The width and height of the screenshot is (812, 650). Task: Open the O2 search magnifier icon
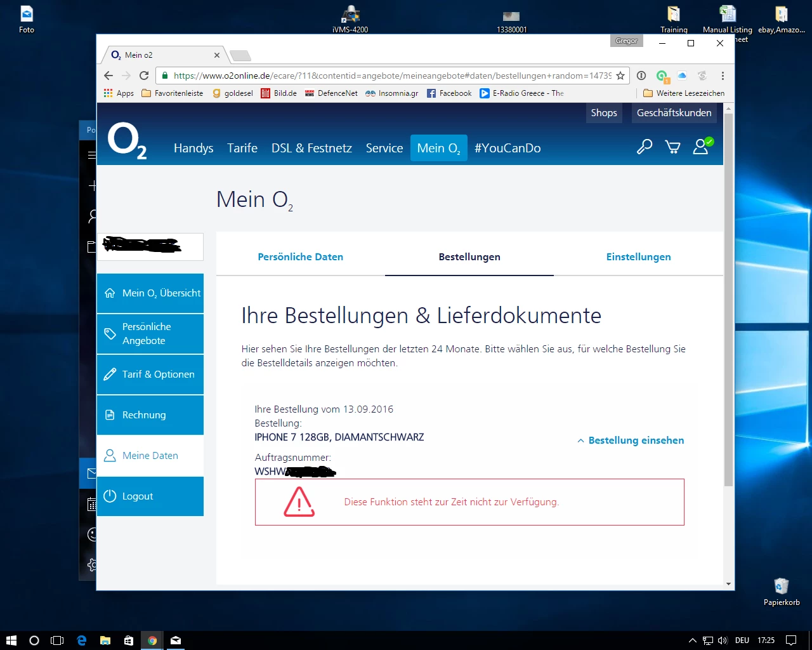tap(645, 147)
